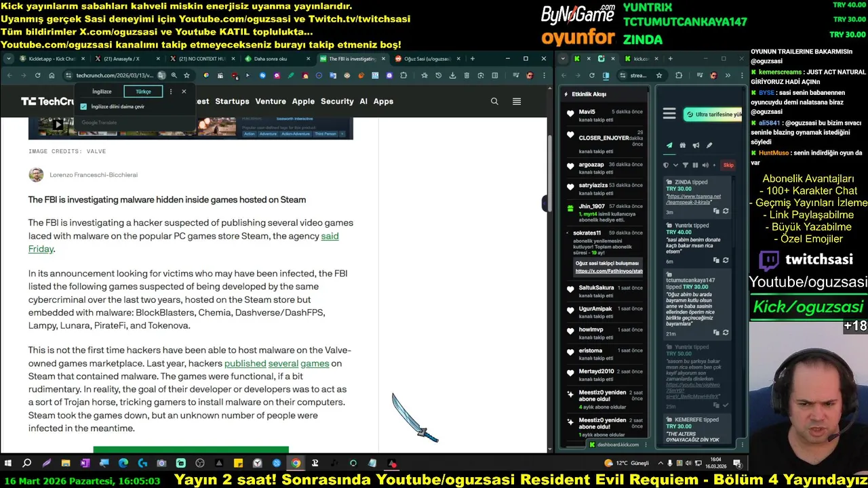This screenshot has height=488, width=868.
Task: Reload the right Kick browser window
Action: pyautogui.click(x=592, y=75)
